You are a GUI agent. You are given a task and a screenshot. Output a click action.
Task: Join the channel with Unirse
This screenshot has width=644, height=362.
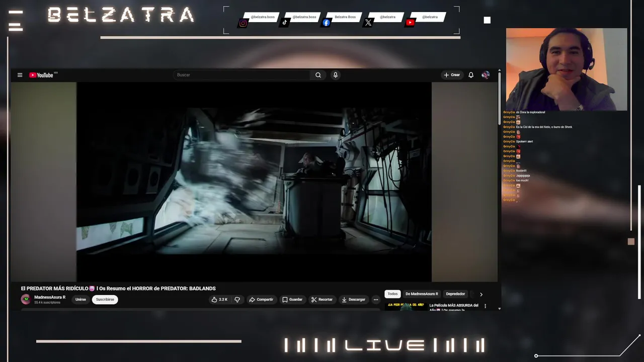tap(80, 300)
